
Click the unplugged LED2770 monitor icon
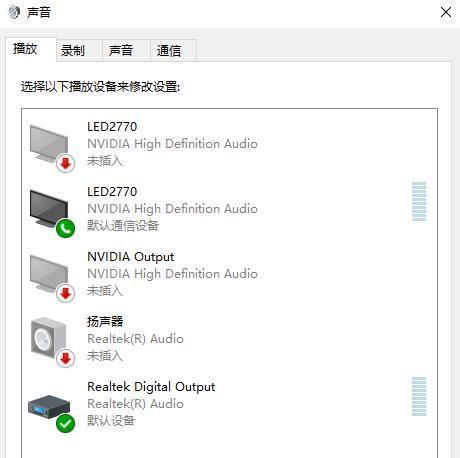52,148
